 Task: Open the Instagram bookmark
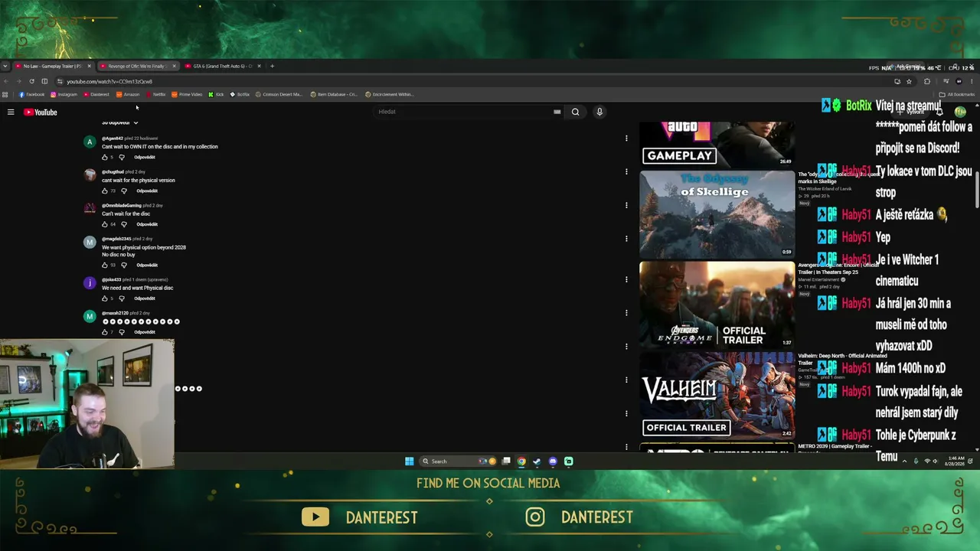64,95
